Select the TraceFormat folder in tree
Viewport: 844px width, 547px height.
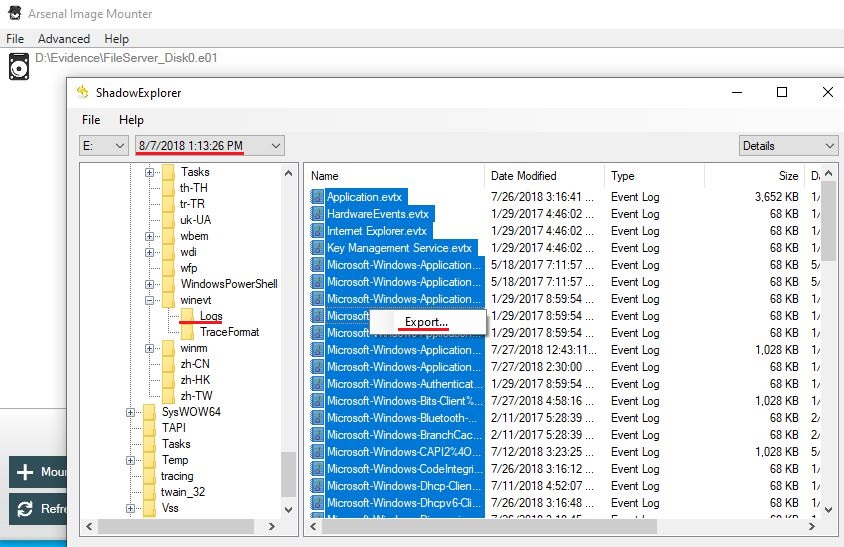tap(229, 332)
